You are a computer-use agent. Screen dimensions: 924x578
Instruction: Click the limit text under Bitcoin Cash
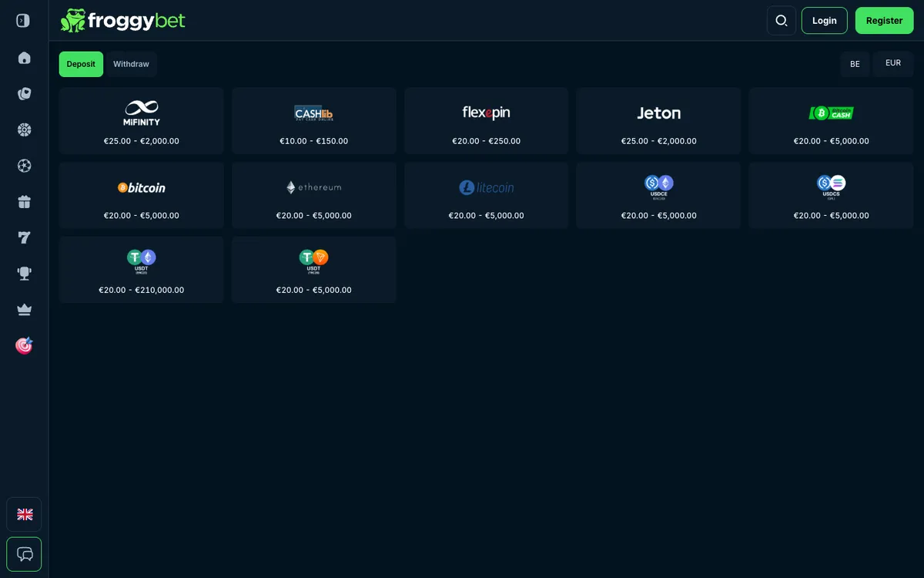pyautogui.click(x=832, y=141)
